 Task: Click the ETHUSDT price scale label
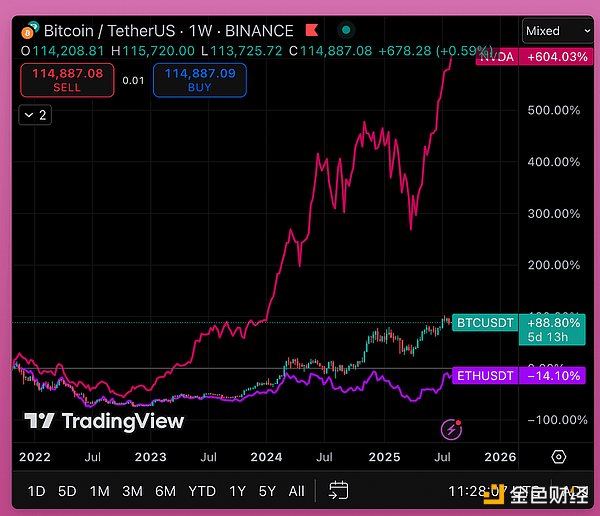click(x=484, y=376)
